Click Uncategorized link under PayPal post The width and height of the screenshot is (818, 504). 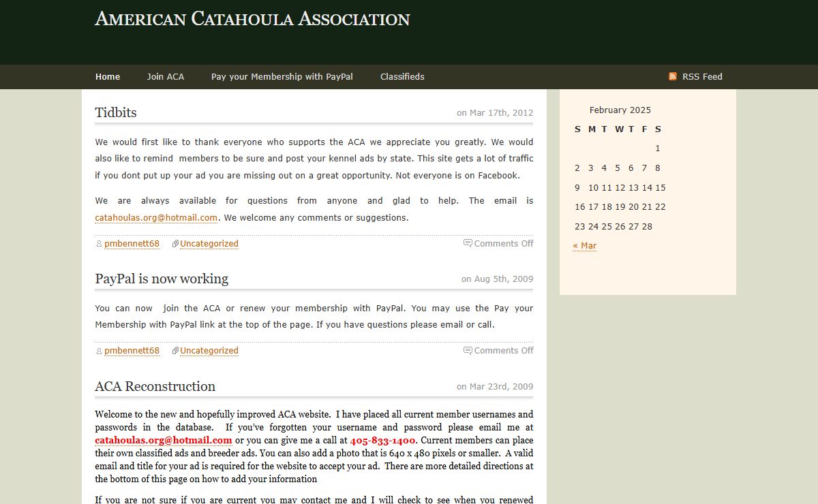(x=209, y=351)
